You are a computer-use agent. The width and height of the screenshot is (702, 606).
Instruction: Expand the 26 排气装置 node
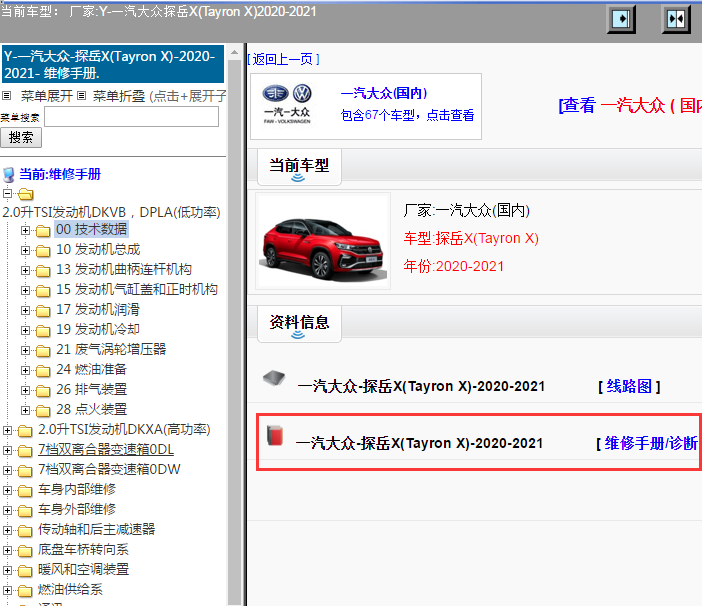pyautogui.click(x=26, y=390)
